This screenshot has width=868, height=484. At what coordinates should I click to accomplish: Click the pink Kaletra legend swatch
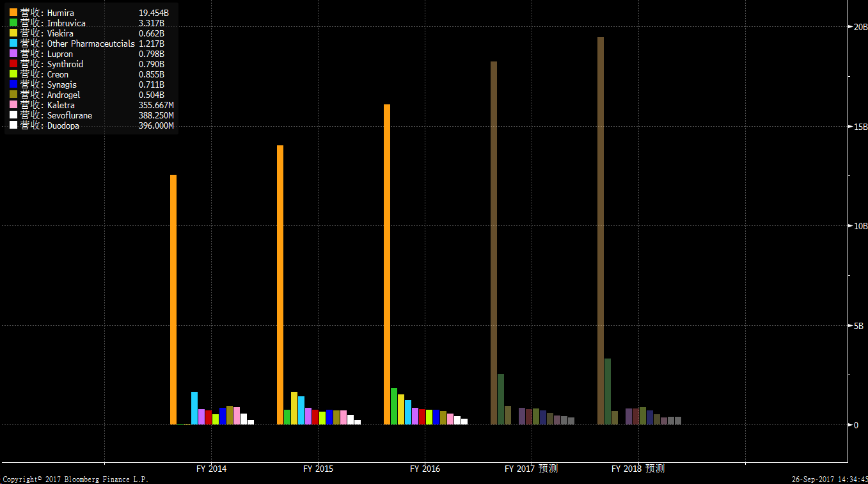point(13,105)
